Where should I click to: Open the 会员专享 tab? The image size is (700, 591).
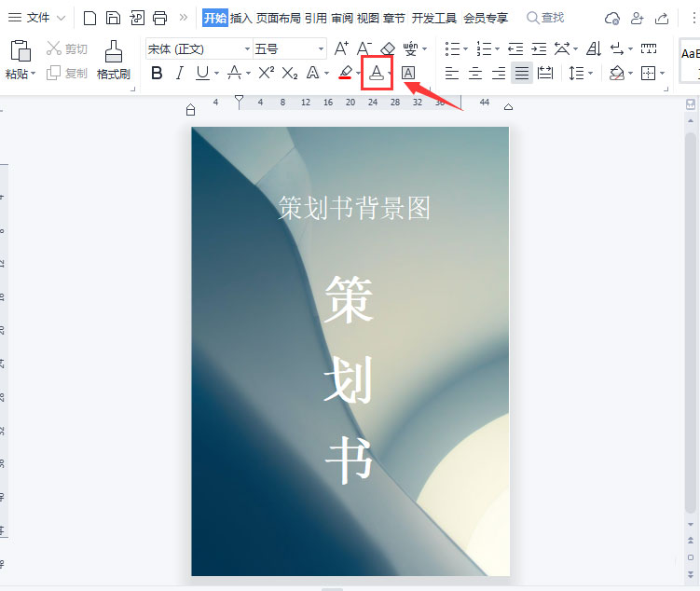(x=486, y=18)
